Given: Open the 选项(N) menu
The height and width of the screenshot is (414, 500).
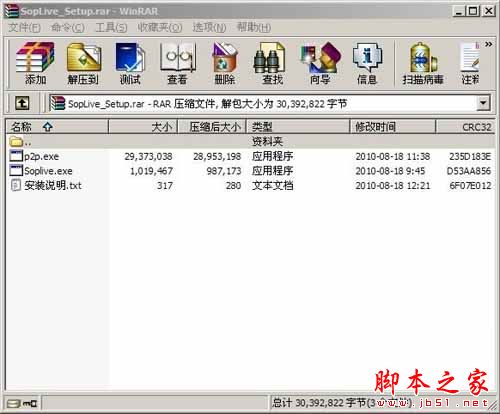Looking at the screenshot, I should pos(209,27).
